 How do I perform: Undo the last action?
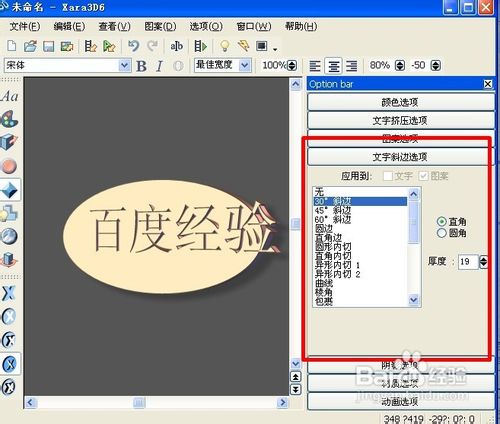click(x=134, y=46)
